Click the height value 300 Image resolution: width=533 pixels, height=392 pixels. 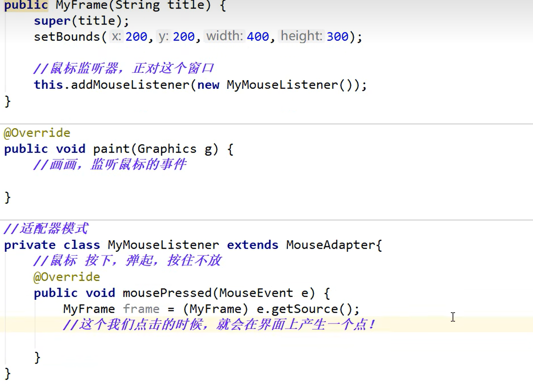(x=337, y=37)
